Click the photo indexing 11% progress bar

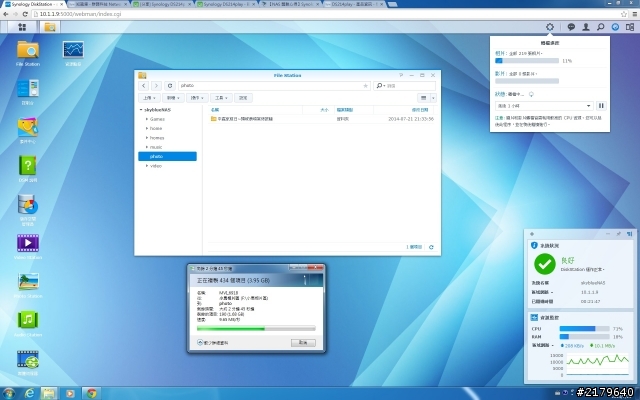(x=527, y=60)
